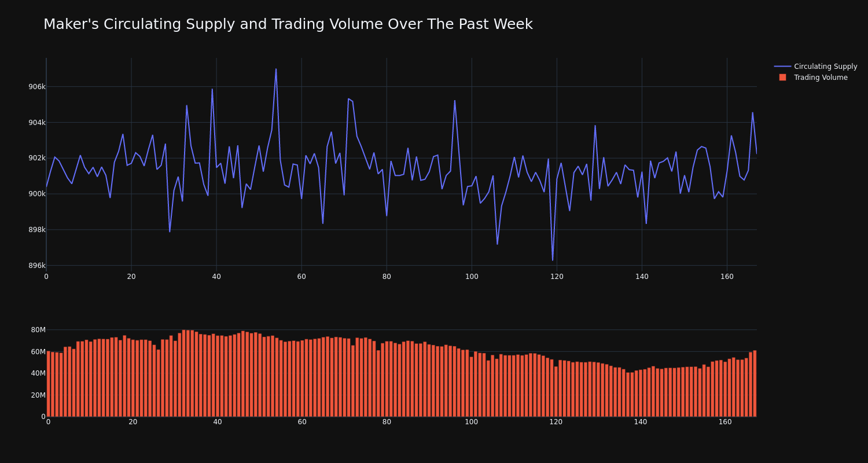Viewport: 868px width, 463px height.
Task: Click the last trading volume bar
Action: (755, 383)
